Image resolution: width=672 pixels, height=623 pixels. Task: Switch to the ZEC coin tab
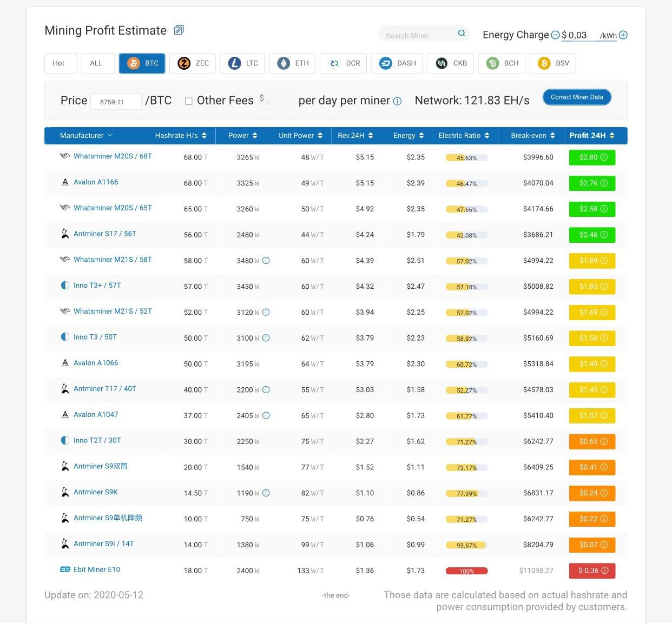(x=193, y=63)
